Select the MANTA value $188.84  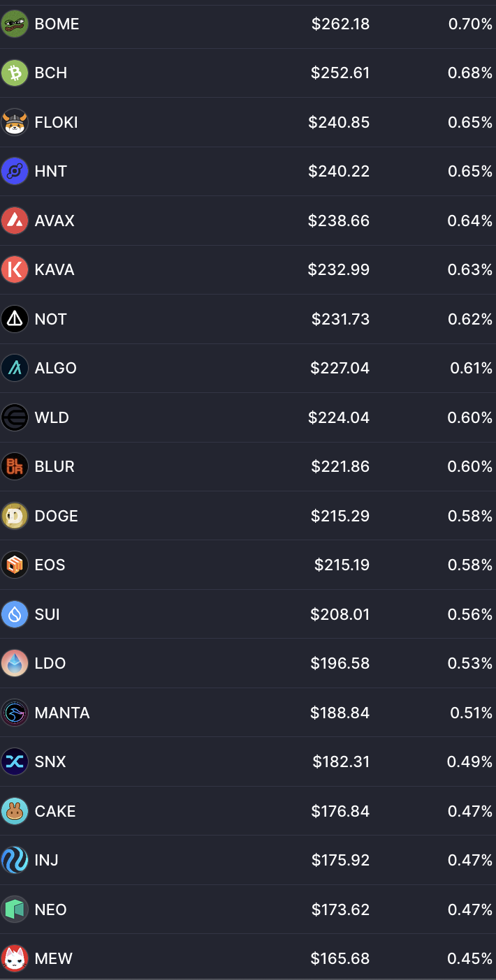coord(340,713)
